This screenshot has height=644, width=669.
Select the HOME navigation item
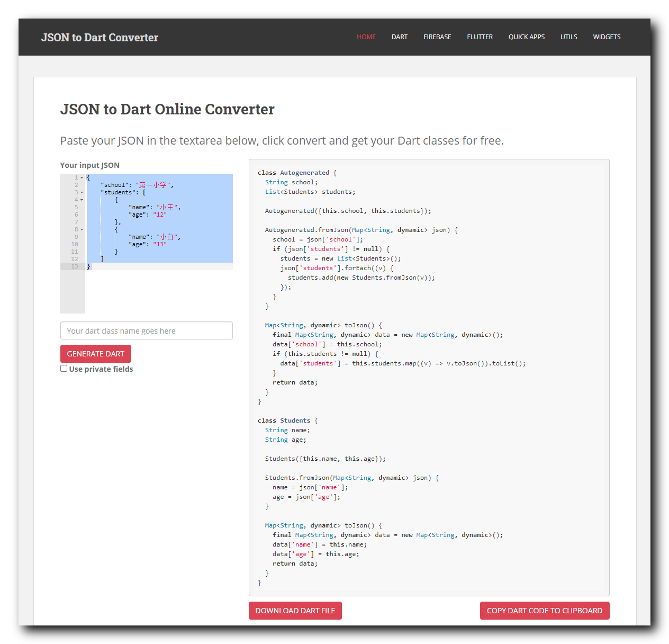click(366, 37)
